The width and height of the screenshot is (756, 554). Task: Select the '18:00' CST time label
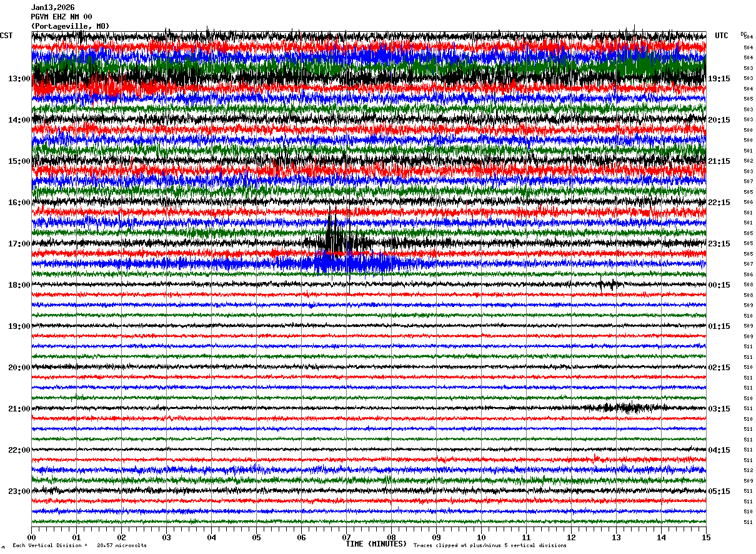tap(19, 285)
